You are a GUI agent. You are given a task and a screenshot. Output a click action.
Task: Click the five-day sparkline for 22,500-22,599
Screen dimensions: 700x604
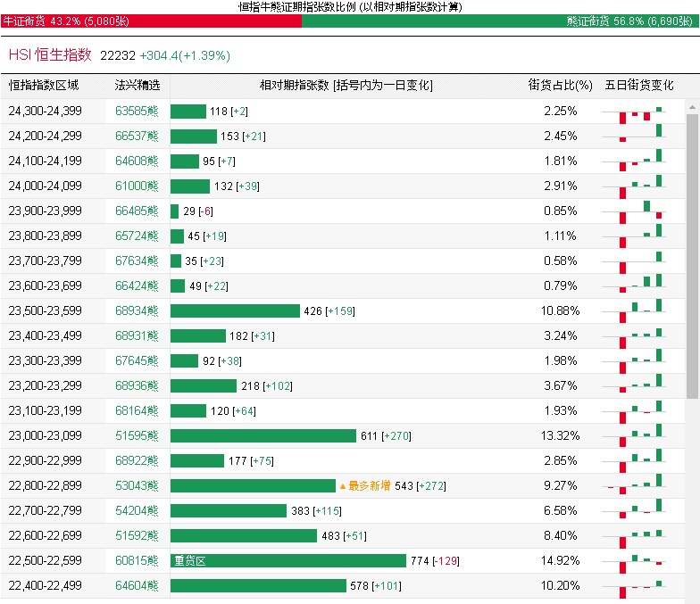tap(638, 561)
